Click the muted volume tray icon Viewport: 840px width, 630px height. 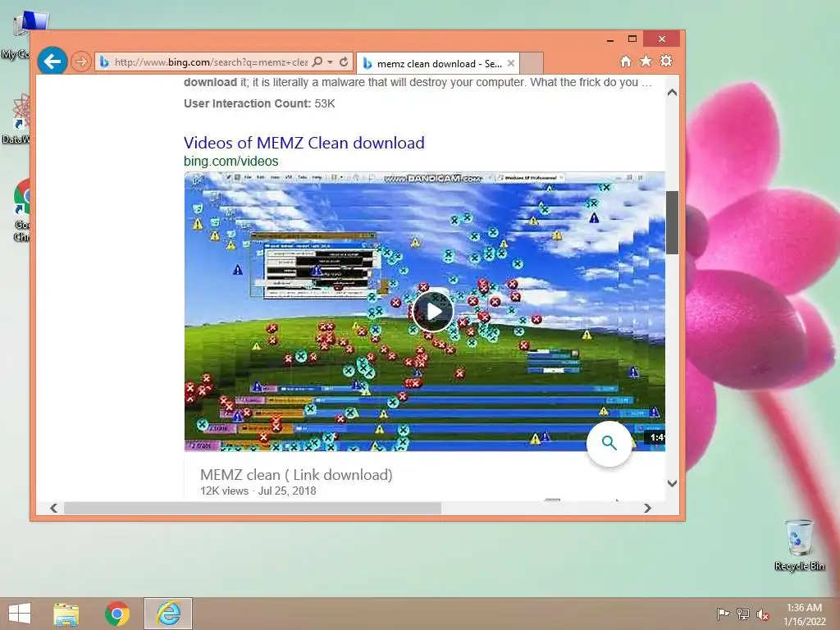tap(763, 614)
